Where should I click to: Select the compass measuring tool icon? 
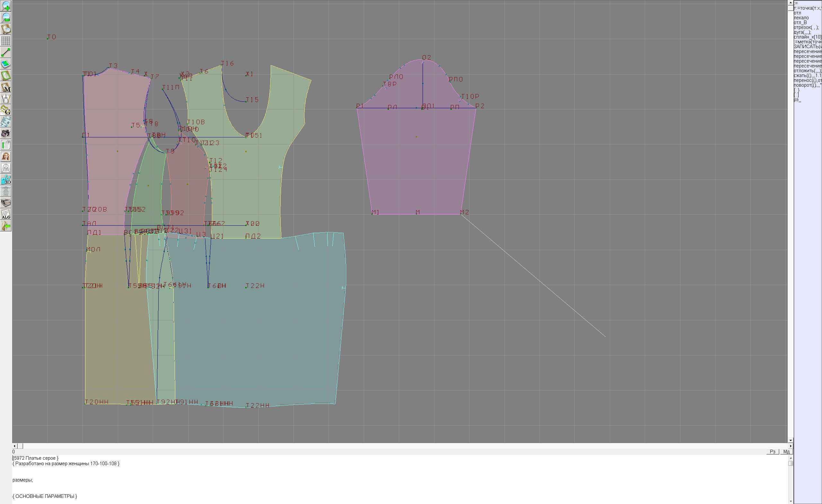coord(6,99)
